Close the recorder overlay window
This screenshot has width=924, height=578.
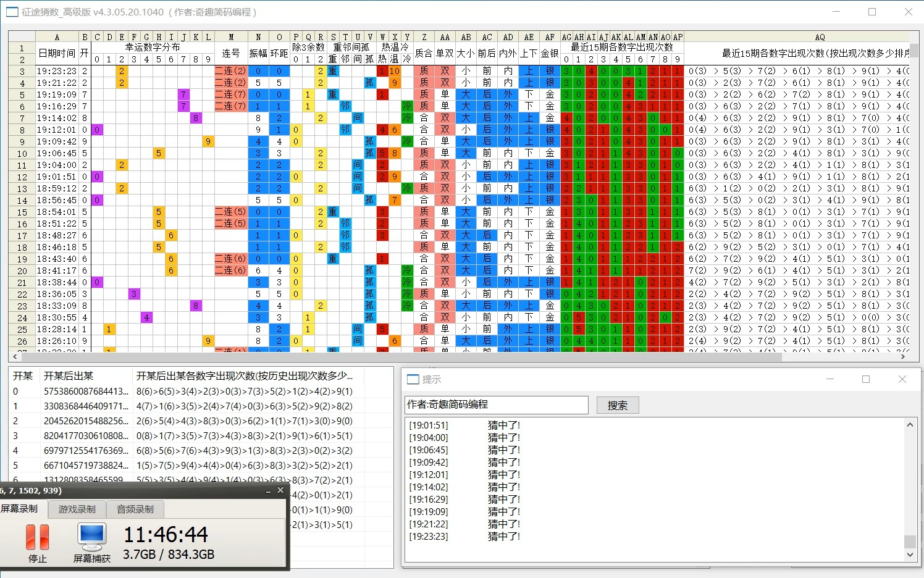click(280, 490)
